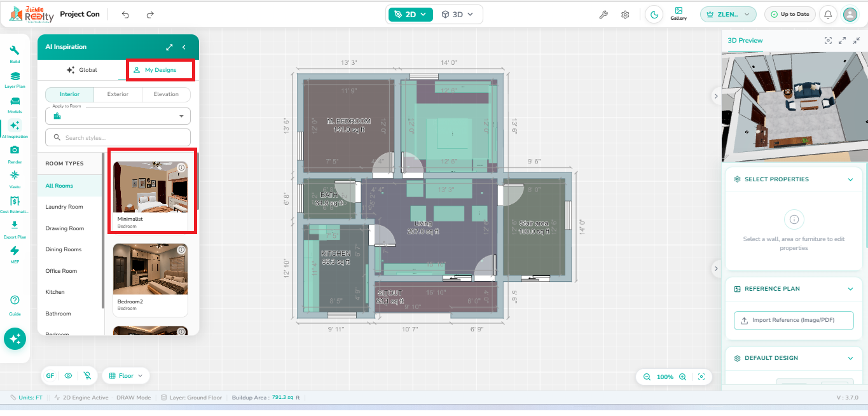Open the Apply to Room dropdown

pos(118,116)
